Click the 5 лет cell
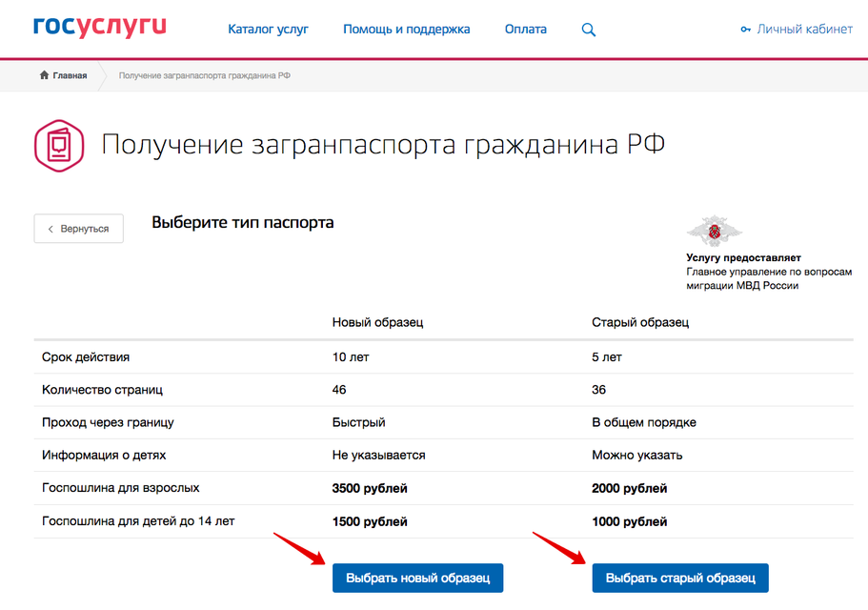Viewport: 868px width, 610px height. [607, 357]
